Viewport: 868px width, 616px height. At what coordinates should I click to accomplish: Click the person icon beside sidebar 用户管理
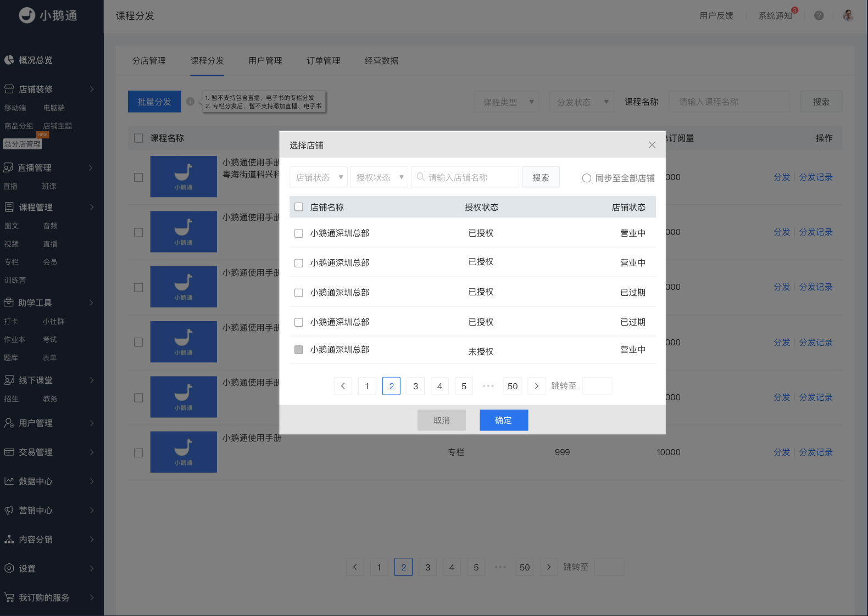click(x=9, y=423)
